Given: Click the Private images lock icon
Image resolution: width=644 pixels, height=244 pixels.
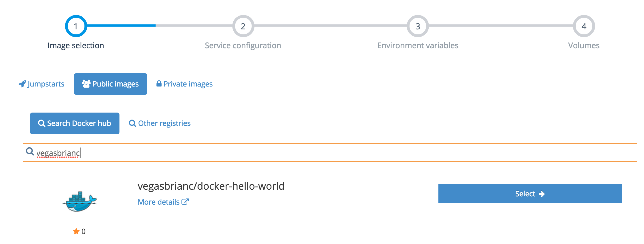Looking at the screenshot, I should pyautogui.click(x=159, y=83).
